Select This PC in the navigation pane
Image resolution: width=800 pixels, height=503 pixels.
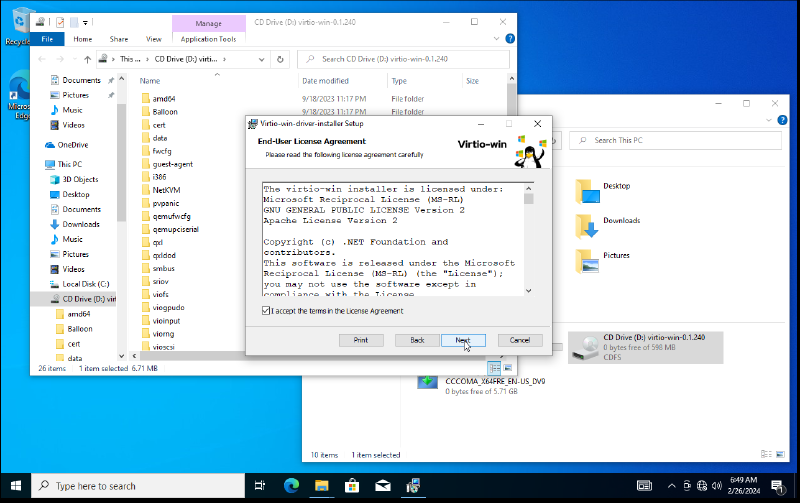point(69,164)
